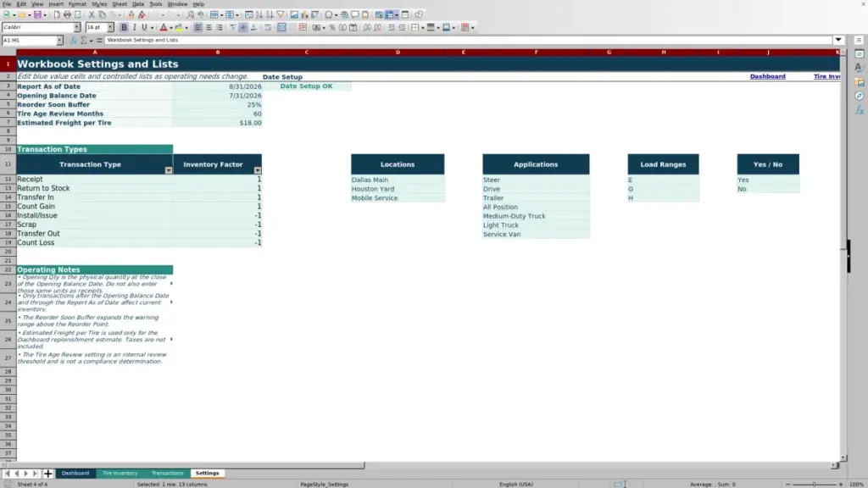Open the Transaction Type filter dropdown
Viewport: 868px width, 488px height.
pyautogui.click(x=169, y=170)
